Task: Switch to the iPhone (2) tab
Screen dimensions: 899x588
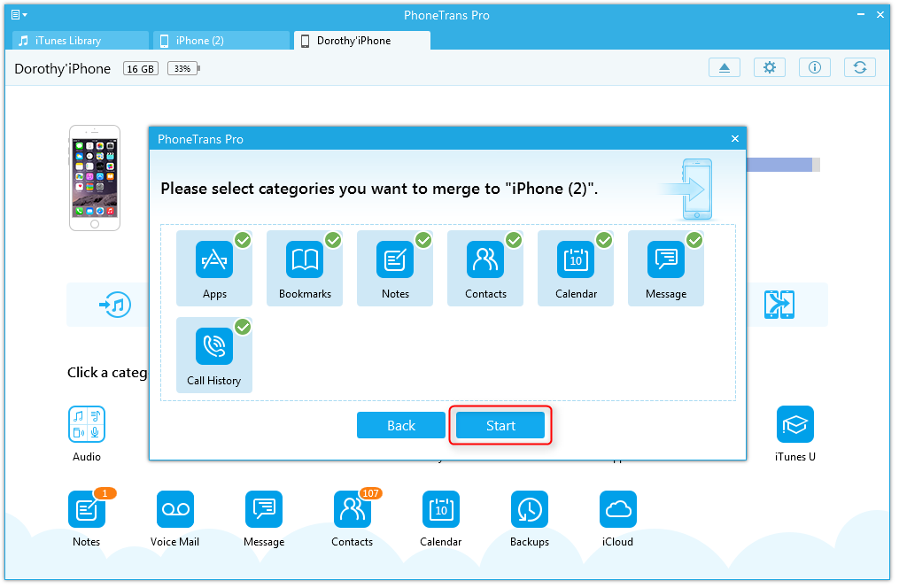Action: point(221,41)
